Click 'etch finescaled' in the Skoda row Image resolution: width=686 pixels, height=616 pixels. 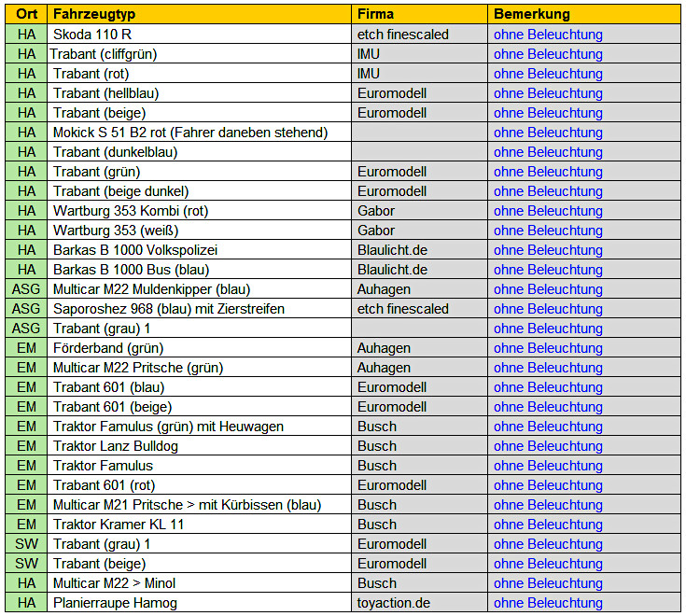point(403,35)
